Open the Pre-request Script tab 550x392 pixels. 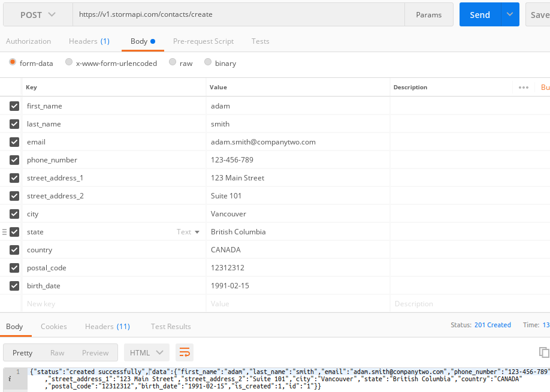pyautogui.click(x=204, y=41)
